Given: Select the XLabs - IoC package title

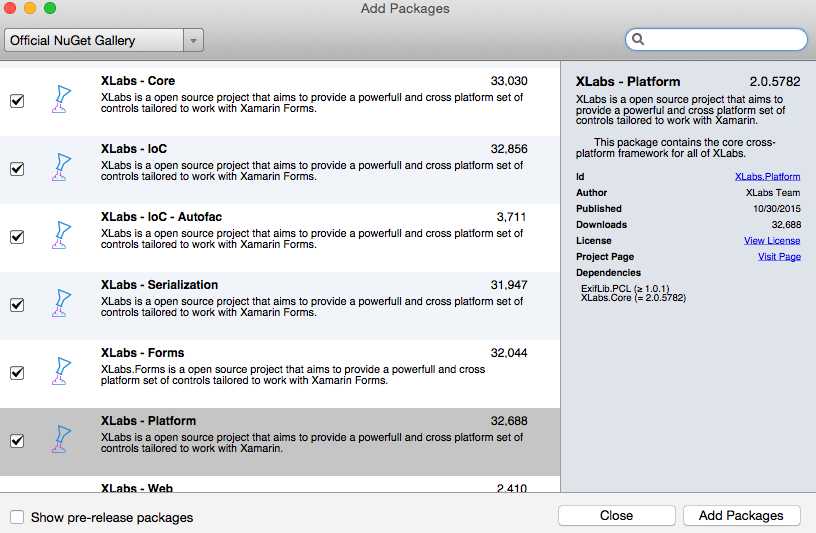Looking at the screenshot, I should pyautogui.click(x=134, y=149).
